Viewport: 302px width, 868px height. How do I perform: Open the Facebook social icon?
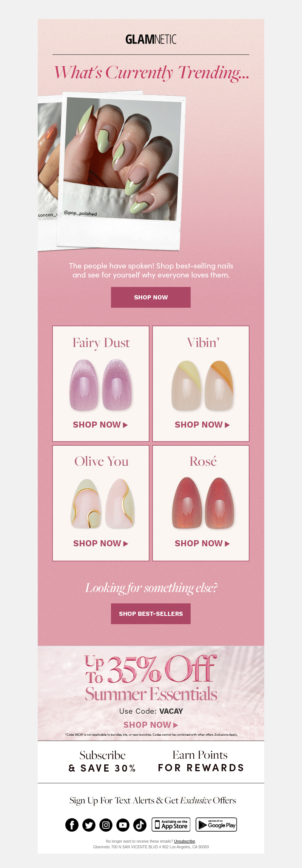tap(72, 825)
